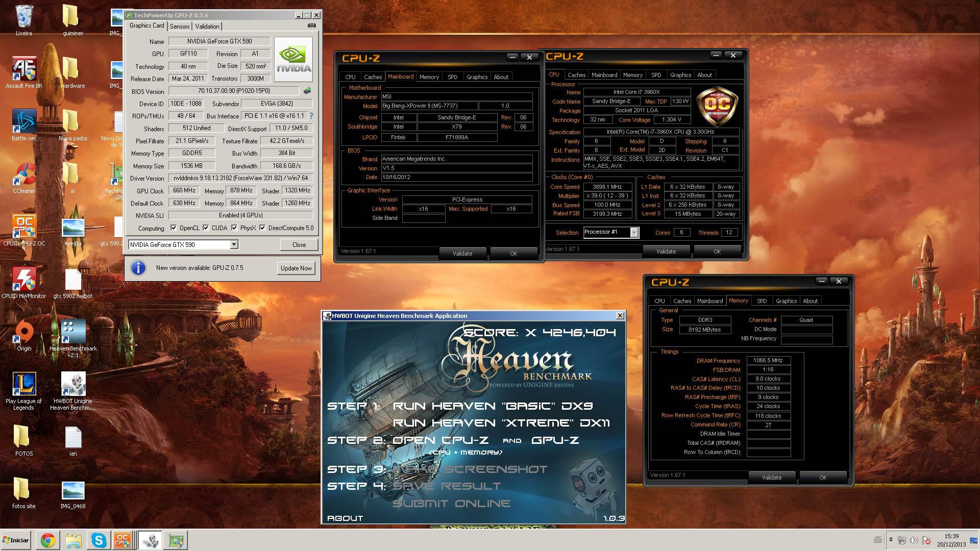
Task: Select Graphics Card tab in GPU-Z
Action: [x=147, y=26]
